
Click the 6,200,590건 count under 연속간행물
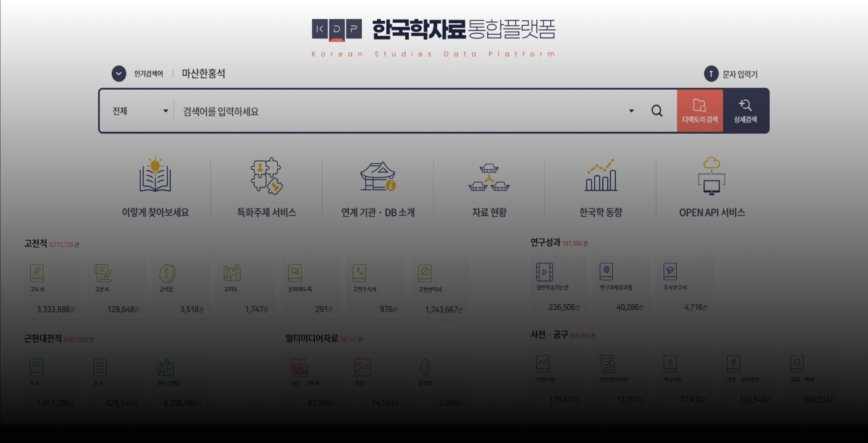(x=182, y=403)
